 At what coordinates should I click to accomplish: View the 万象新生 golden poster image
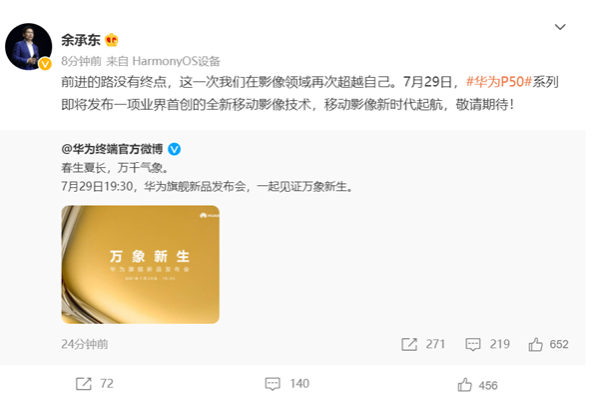141,264
